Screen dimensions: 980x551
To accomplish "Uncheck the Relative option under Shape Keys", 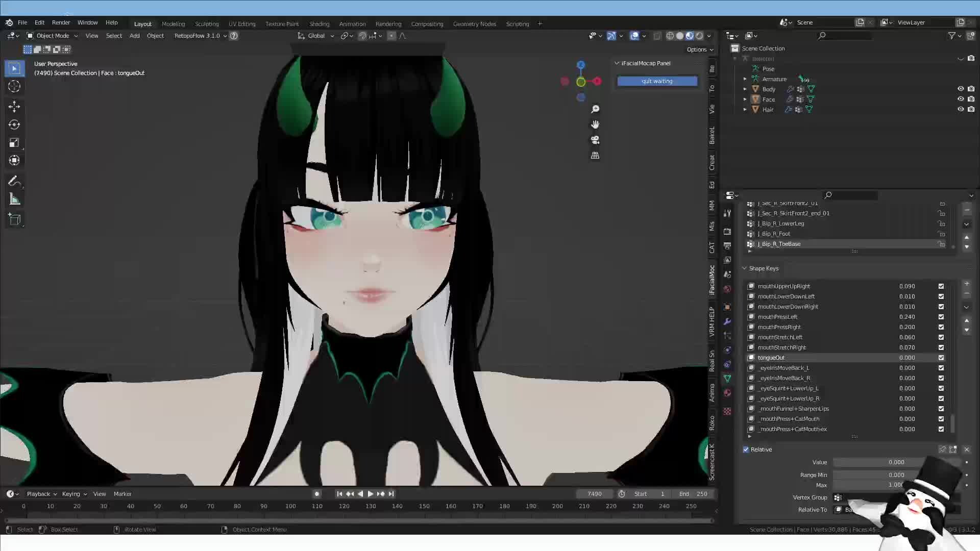I will 746,449.
